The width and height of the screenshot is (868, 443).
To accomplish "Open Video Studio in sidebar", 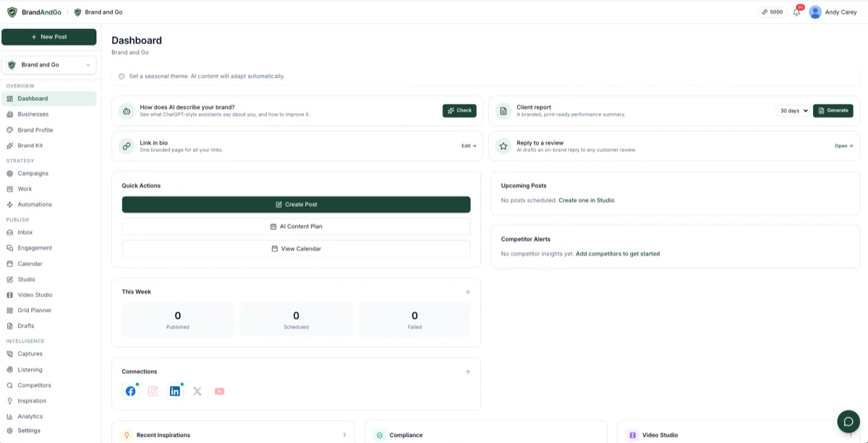I will [49, 295].
